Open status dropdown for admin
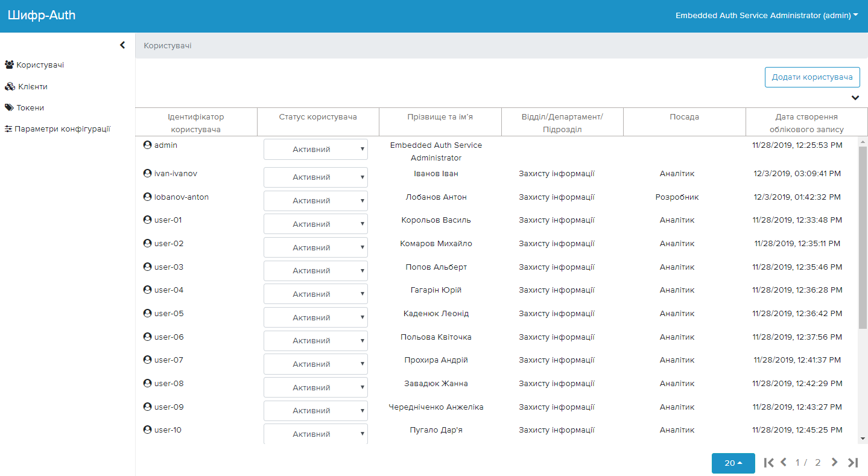Image resolution: width=868 pixels, height=476 pixels. pos(315,149)
